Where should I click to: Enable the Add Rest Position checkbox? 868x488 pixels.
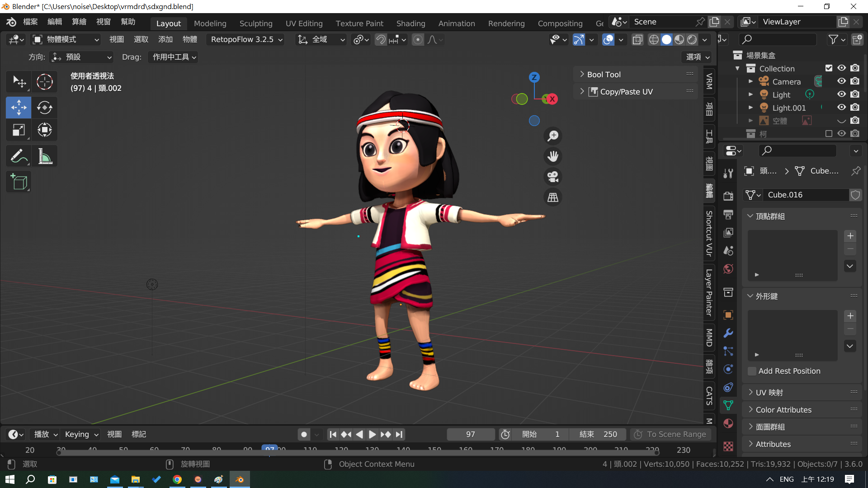click(x=752, y=371)
